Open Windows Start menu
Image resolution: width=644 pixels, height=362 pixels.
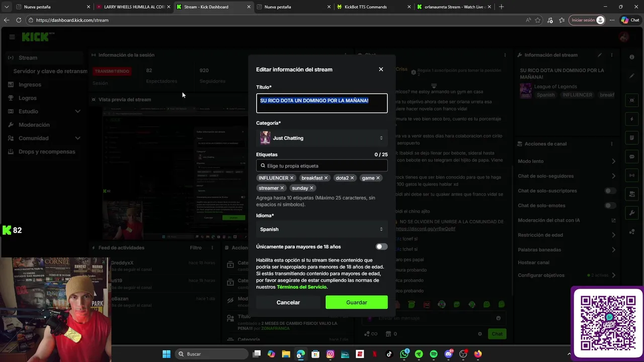[x=167, y=354]
